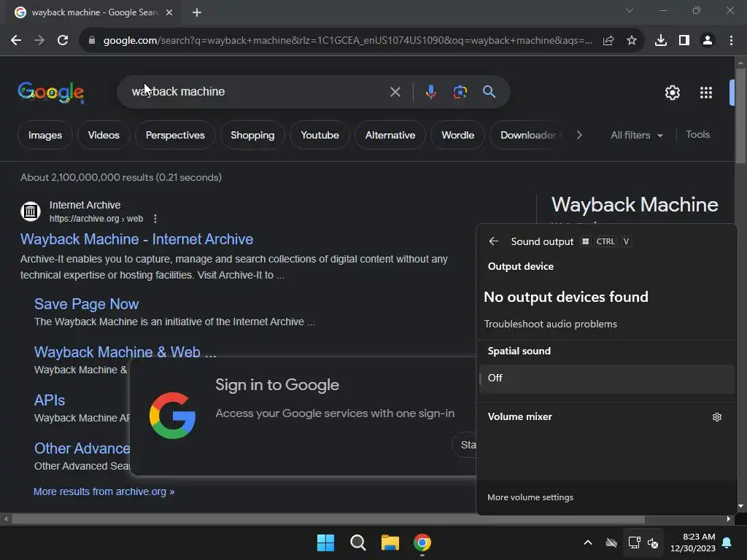Expand the All filters dropdown
747x560 pixels.
coord(636,135)
